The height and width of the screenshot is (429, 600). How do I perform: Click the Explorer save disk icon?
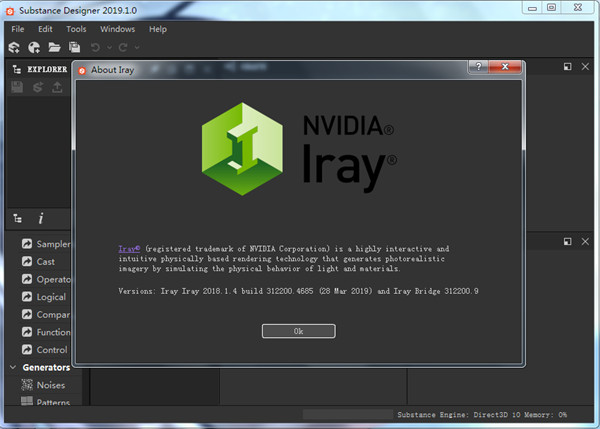pos(17,87)
